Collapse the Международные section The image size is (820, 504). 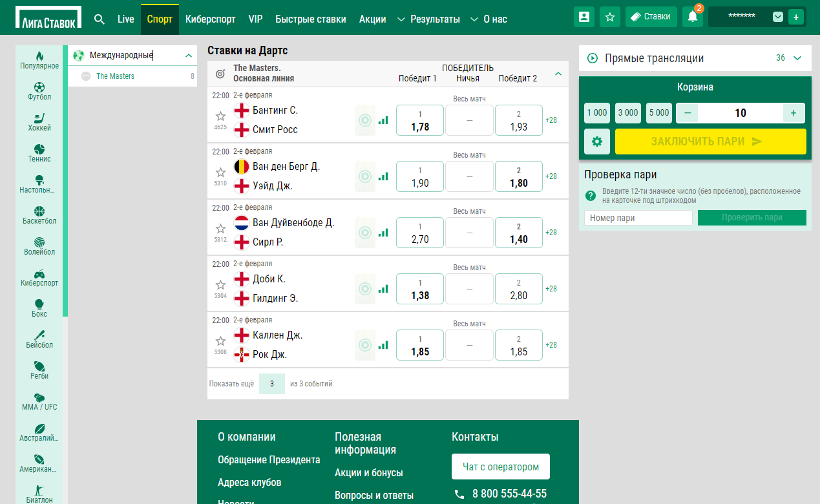click(x=189, y=56)
